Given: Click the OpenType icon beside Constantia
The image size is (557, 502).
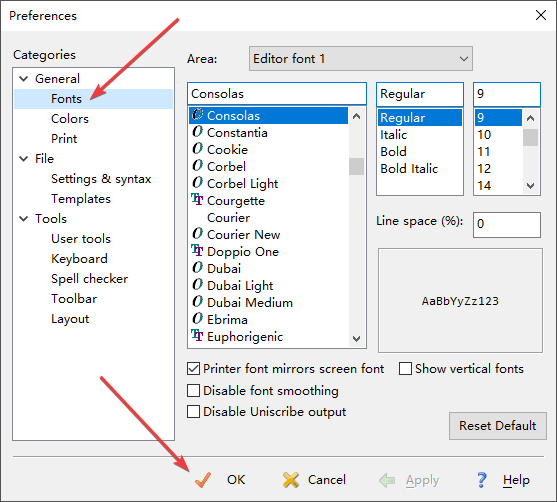Looking at the screenshot, I should [x=198, y=132].
